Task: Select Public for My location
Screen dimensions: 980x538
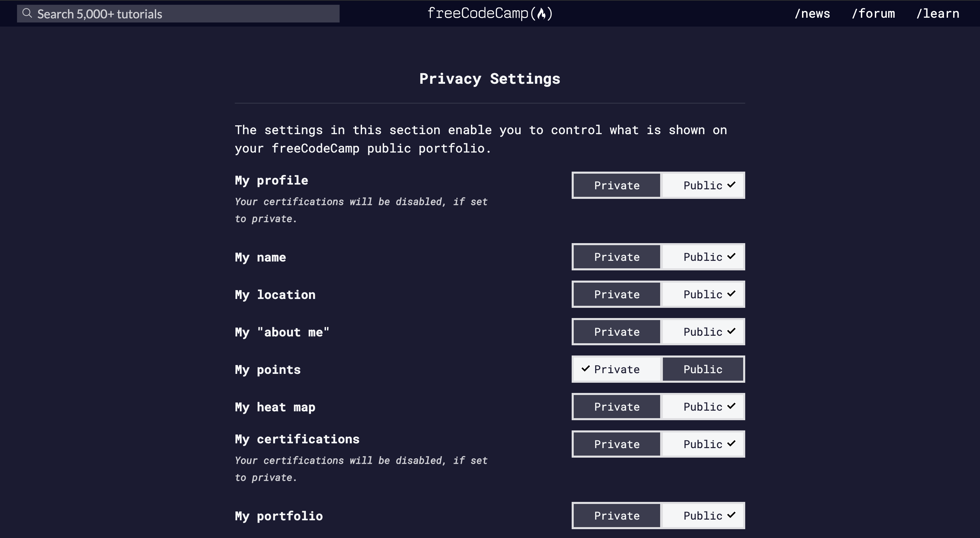Action: 703,294
